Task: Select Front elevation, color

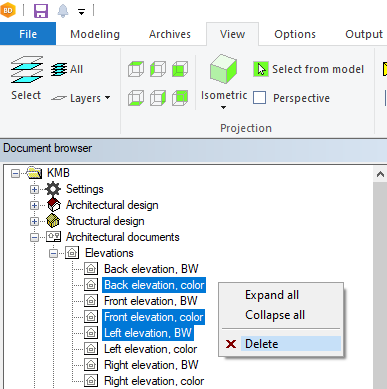Action: [x=154, y=317]
